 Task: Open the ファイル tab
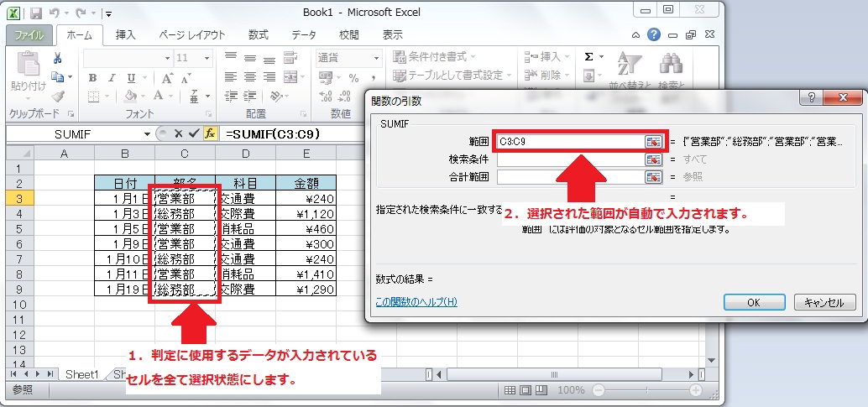coord(29,35)
